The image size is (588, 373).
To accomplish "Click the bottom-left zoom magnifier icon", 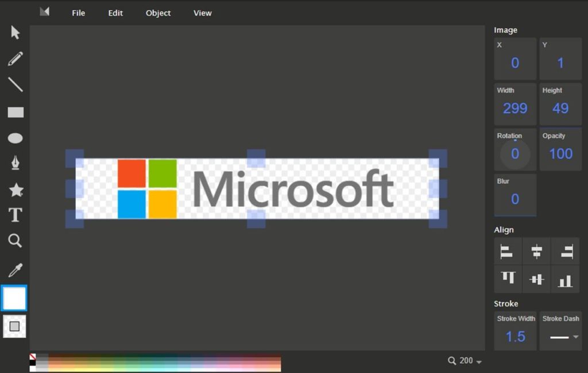I will [453, 360].
